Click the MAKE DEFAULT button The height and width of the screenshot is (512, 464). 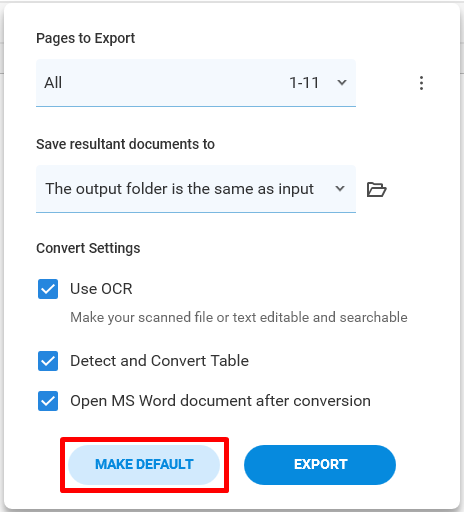tap(144, 465)
